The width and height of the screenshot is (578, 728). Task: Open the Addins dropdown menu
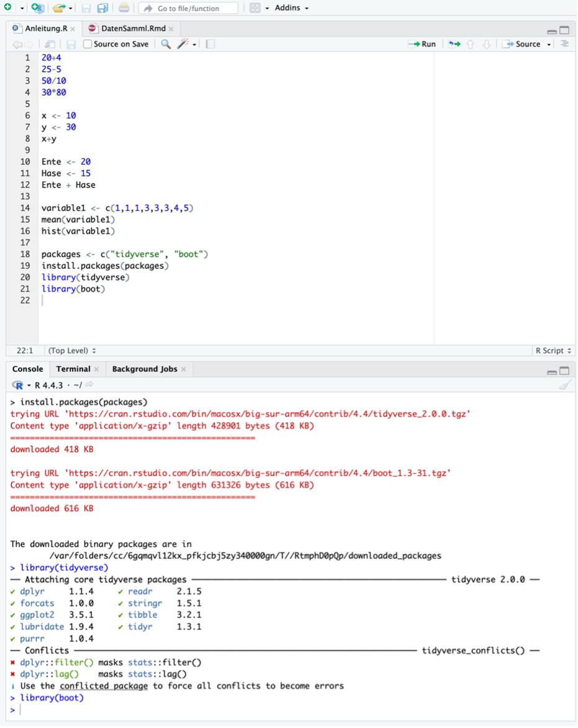click(x=291, y=8)
